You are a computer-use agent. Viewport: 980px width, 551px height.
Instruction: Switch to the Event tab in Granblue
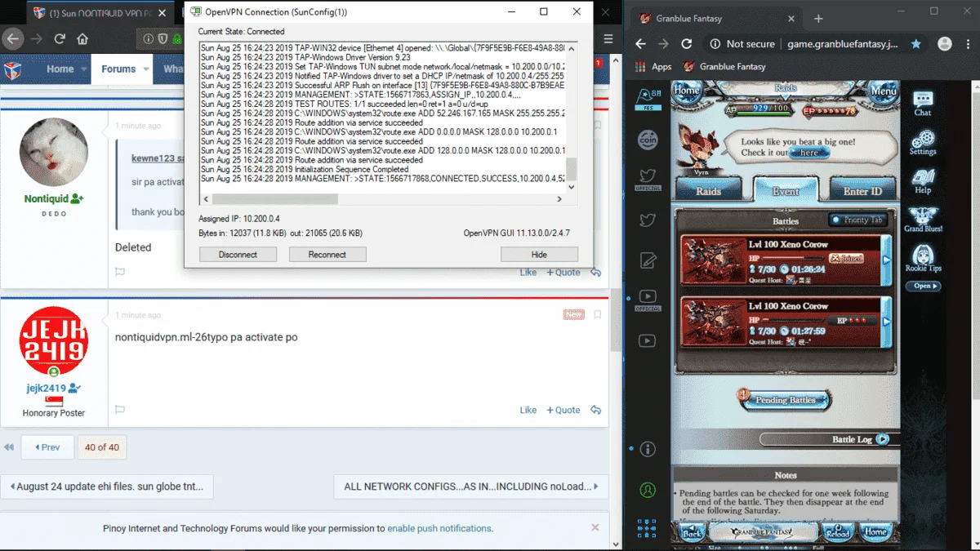click(x=786, y=190)
